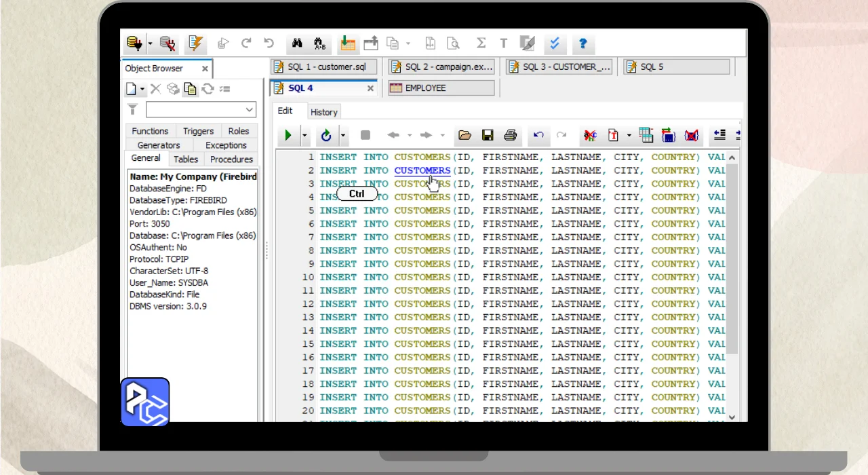
Task: Click the blue double-checkmark toolbar icon
Action: point(555,43)
